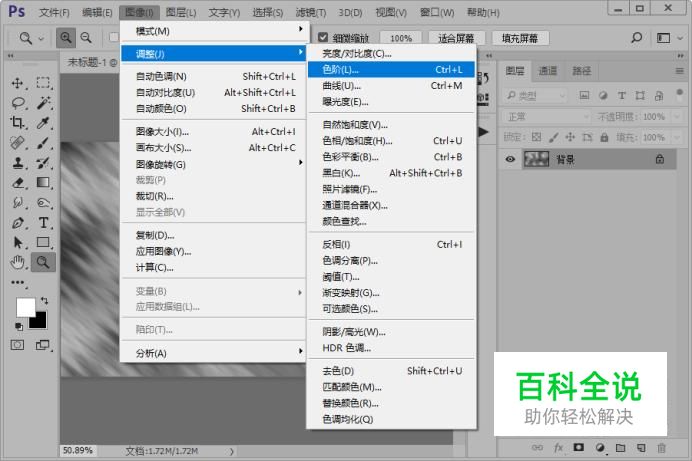Delete layer with trash icon
This screenshot has height=461, width=692.
661,448
